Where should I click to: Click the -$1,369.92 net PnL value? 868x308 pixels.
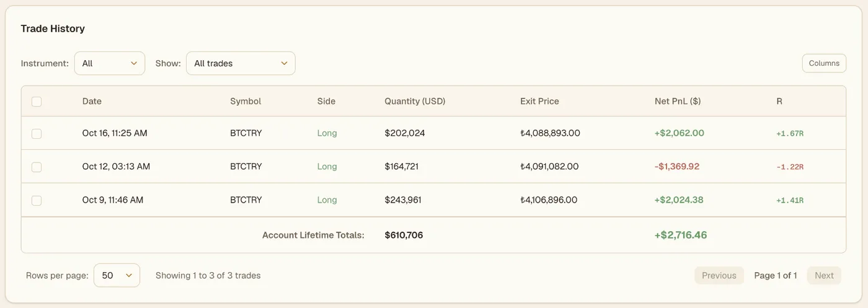pyautogui.click(x=677, y=167)
